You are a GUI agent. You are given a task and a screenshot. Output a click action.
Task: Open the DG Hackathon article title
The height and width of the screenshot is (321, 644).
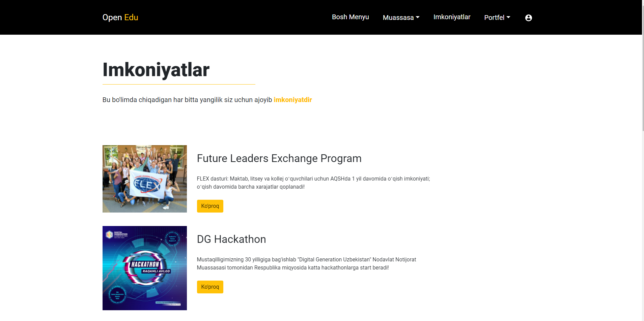pyautogui.click(x=231, y=239)
